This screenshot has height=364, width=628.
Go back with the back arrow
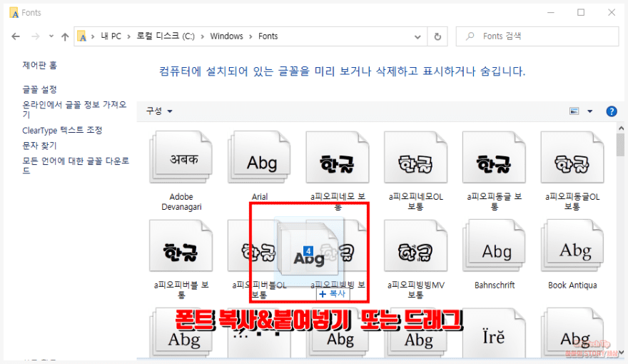pyautogui.click(x=16, y=36)
